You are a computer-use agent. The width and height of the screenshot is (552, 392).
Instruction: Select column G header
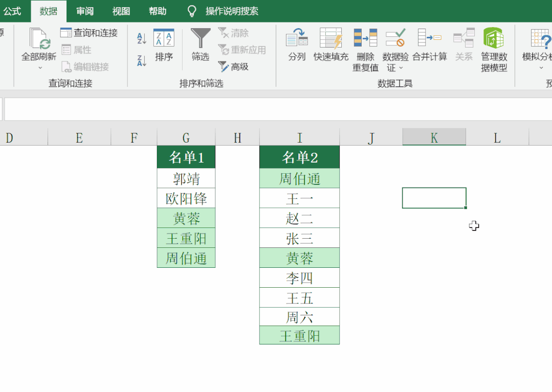(186, 138)
